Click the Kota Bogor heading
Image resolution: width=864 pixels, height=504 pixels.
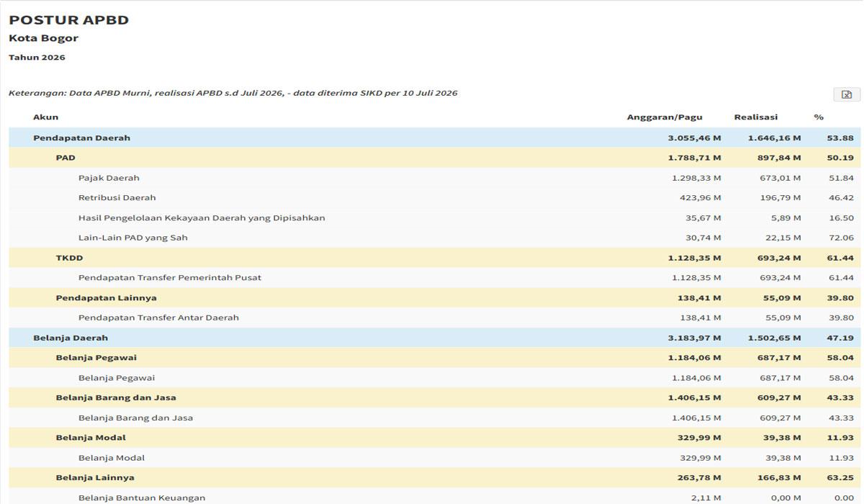[43, 38]
